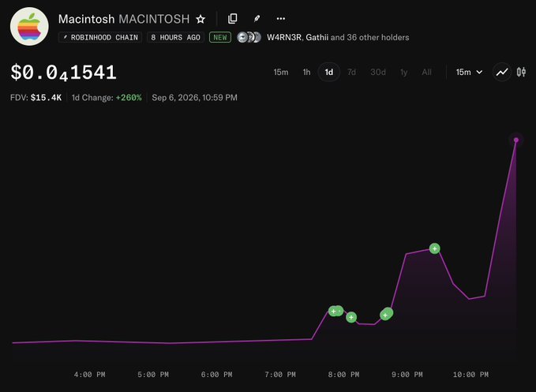This screenshot has height=392, width=536.
Task: Click the green NEW badge
Action: [x=220, y=37]
